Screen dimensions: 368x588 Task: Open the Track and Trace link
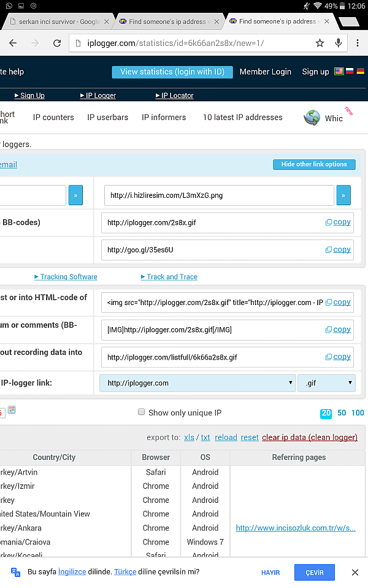[169, 277]
